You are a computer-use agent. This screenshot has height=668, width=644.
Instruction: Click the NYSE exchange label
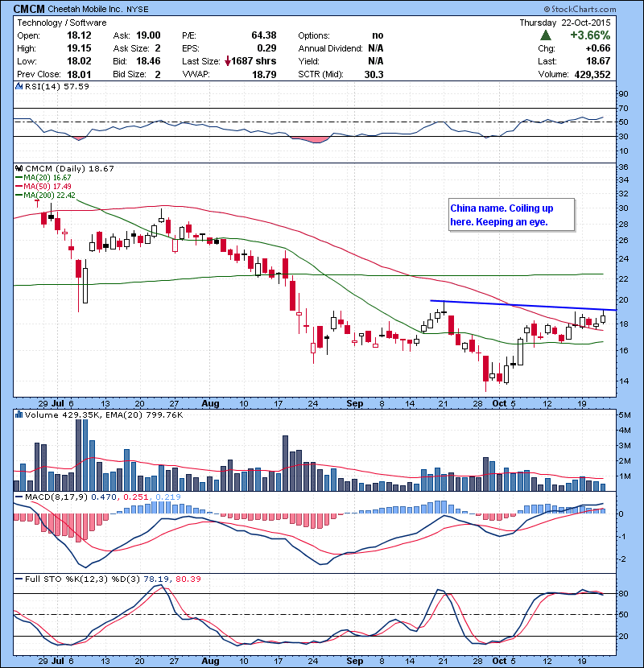pos(137,10)
